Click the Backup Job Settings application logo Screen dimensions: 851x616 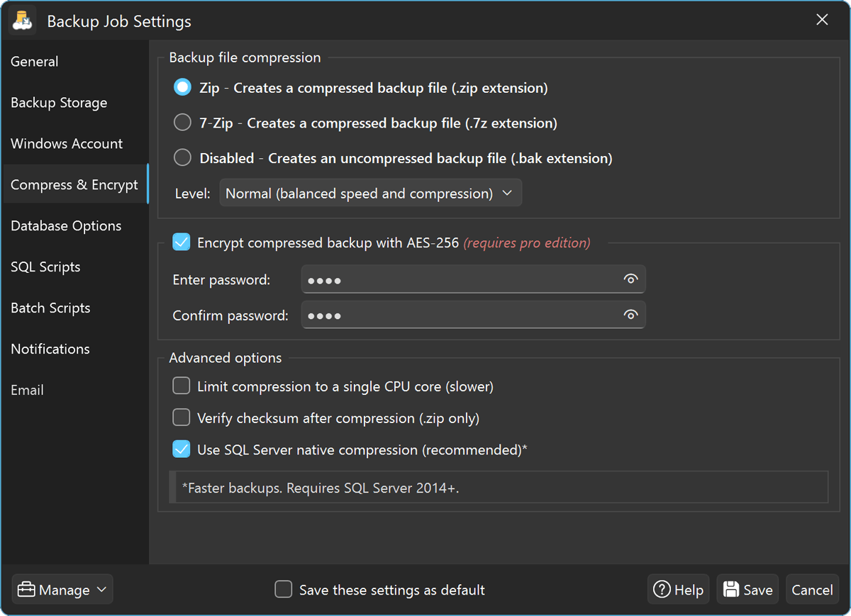tap(21, 20)
